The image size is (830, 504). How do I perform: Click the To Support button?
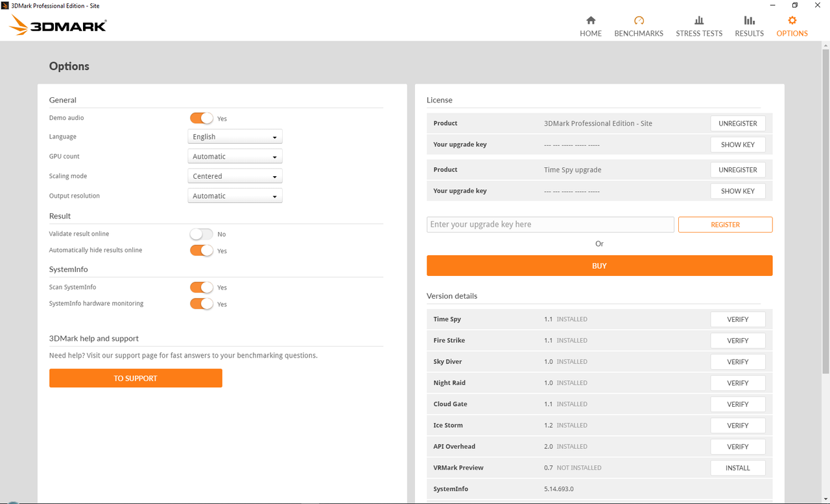click(136, 378)
